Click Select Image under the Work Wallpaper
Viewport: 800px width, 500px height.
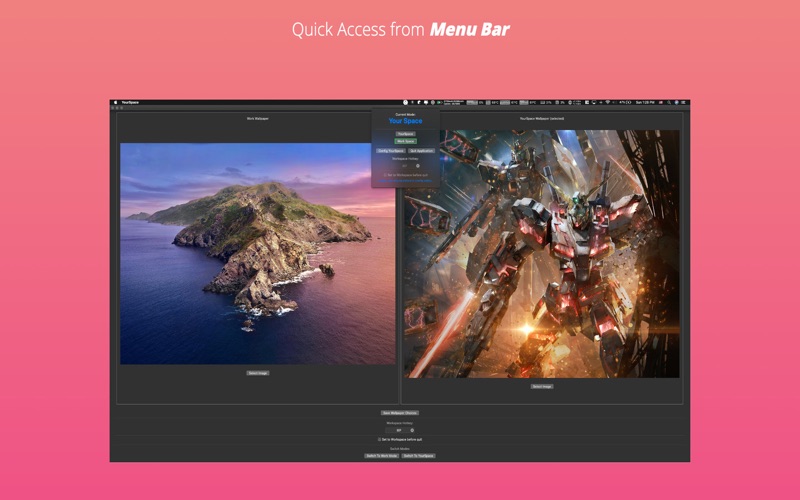pyautogui.click(x=258, y=373)
